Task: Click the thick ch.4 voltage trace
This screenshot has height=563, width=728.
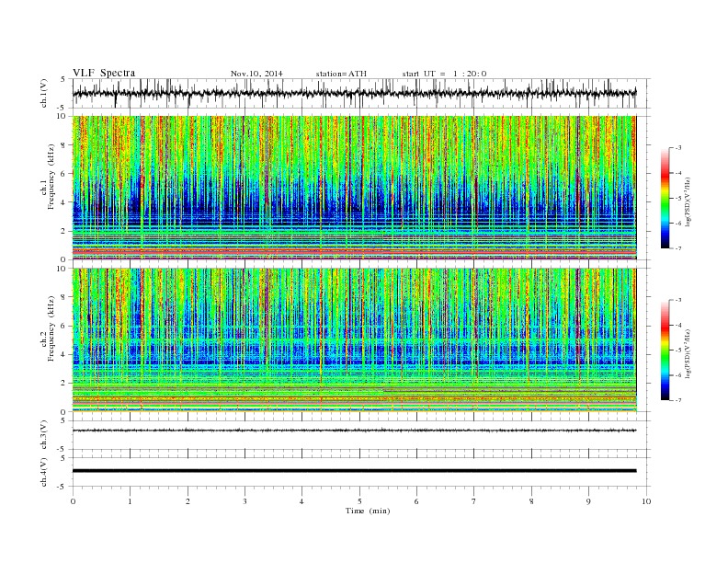Action: point(354,471)
